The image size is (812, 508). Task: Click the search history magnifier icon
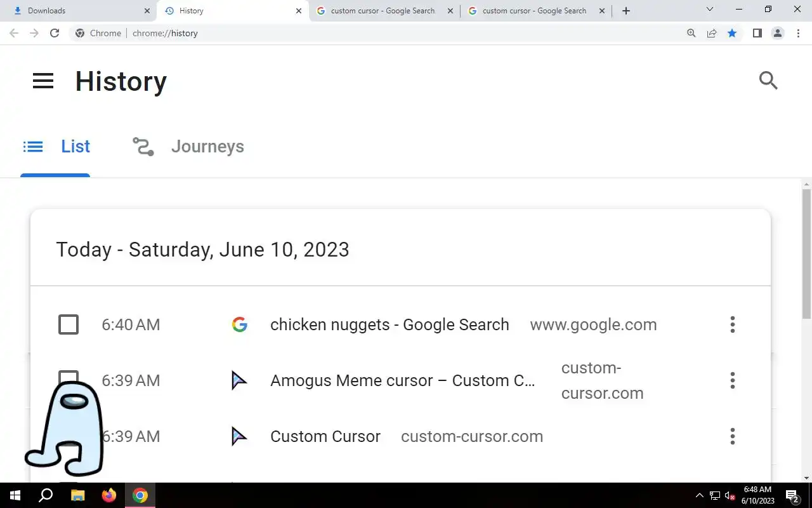tap(768, 81)
